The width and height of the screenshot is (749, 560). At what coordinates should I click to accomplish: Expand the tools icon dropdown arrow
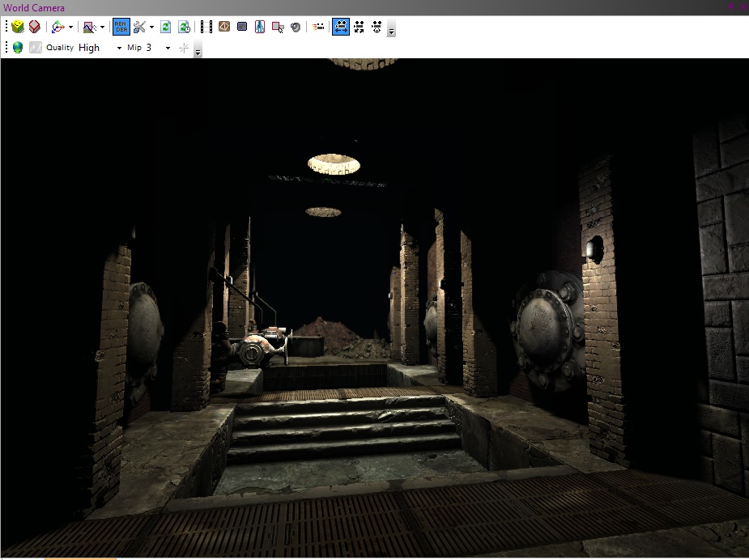(x=152, y=28)
